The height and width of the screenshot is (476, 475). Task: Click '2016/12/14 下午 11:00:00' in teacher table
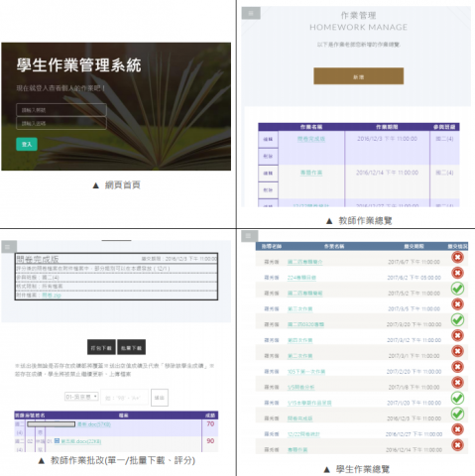(x=387, y=173)
